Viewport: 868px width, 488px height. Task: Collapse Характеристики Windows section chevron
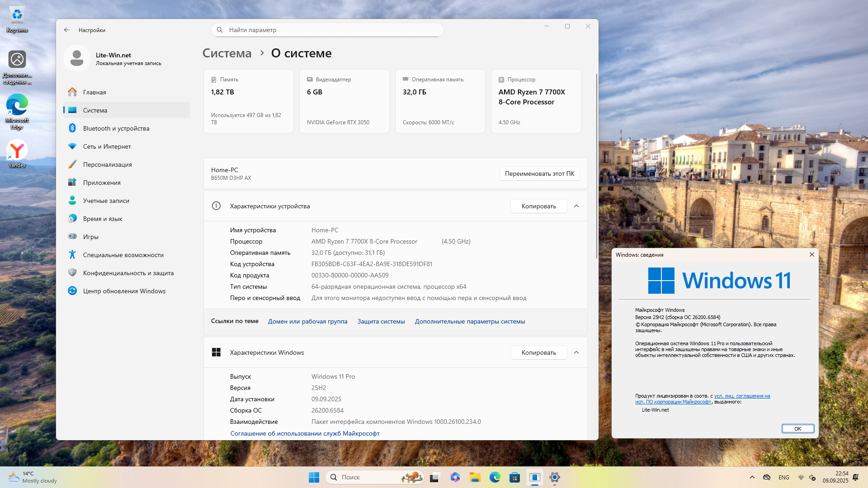pyautogui.click(x=576, y=352)
